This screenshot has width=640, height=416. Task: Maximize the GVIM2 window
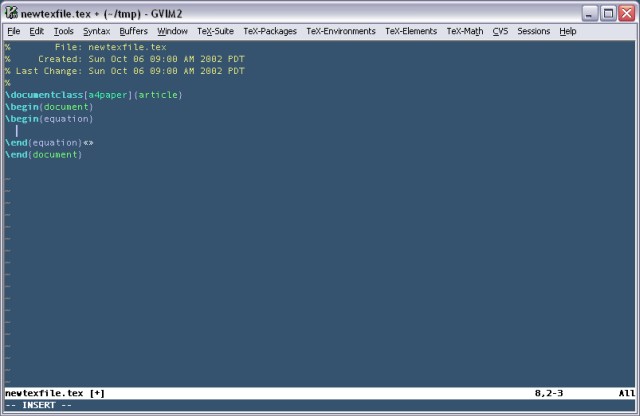[607, 12]
